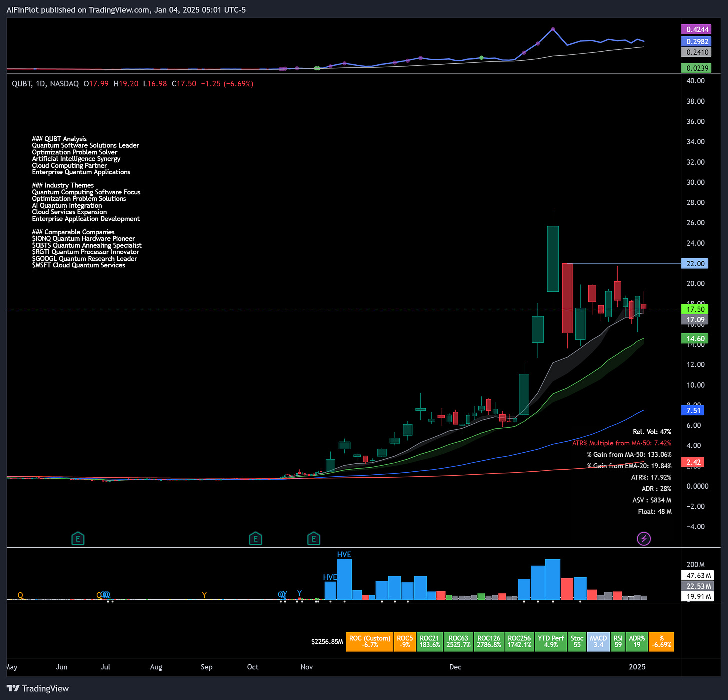
Task: Click the $2256.85M market cap value
Action: [x=327, y=642]
